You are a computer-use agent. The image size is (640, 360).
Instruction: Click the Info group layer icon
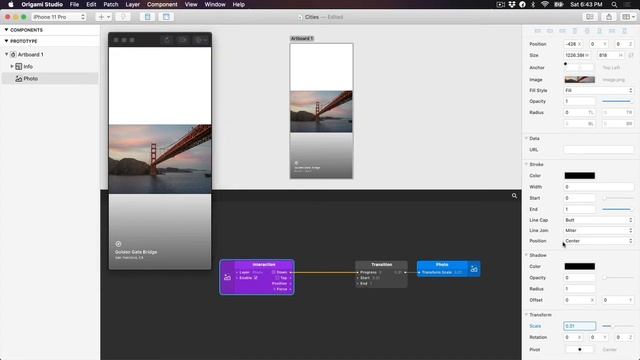18,66
